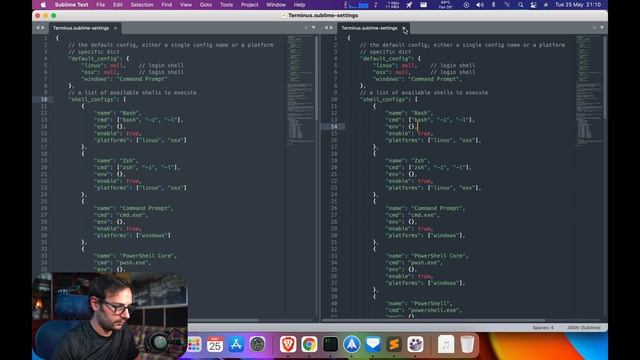This screenshot has height=360, width=640.
Task: Click the volume icon in menu bar
Action: click(480, 5)
